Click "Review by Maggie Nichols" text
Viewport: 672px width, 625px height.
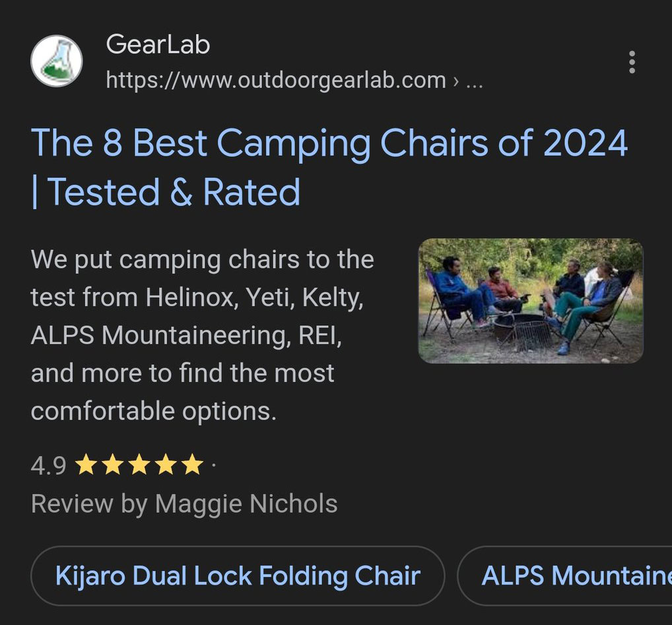click(184, 504)
